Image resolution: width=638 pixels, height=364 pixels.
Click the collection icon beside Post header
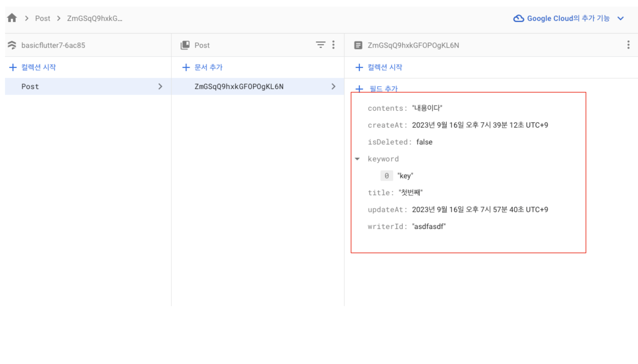[185, 45]
